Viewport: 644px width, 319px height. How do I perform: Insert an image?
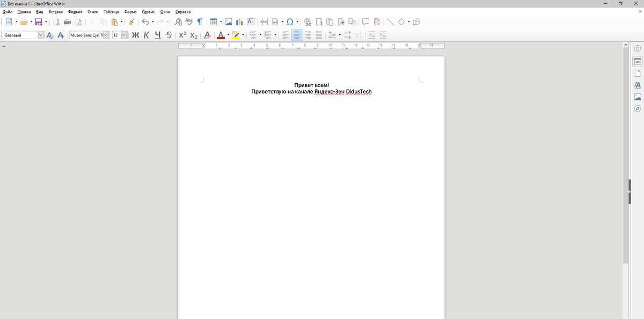[229, 22]
